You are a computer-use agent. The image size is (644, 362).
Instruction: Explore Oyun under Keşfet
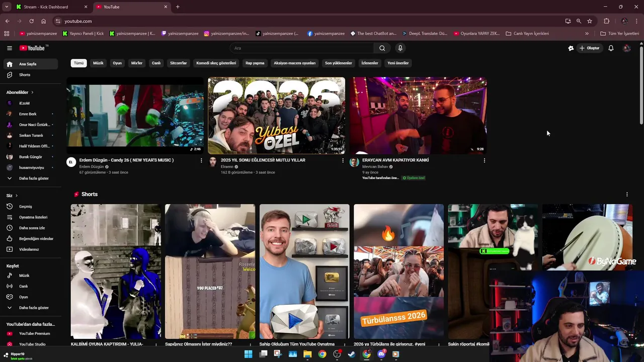(x=30, y=297)
